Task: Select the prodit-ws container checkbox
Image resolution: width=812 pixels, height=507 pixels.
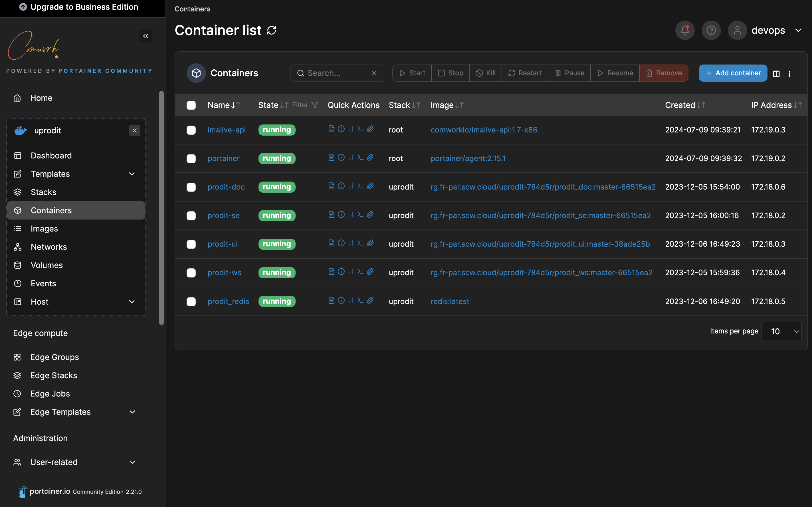Action: (x=191, y=273)
